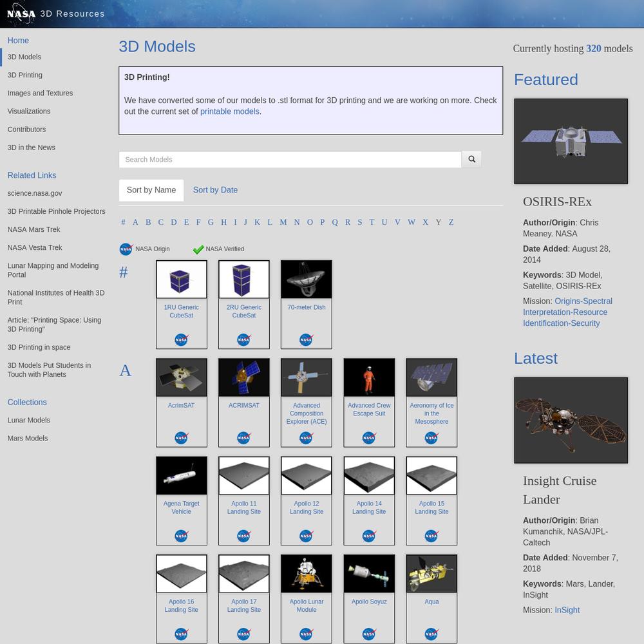Image resolution: width=644 pixels, height=644 pixels.
Task: Click NASA badge on Apollo Lunar Module card
Action: (x=307, y=634)
